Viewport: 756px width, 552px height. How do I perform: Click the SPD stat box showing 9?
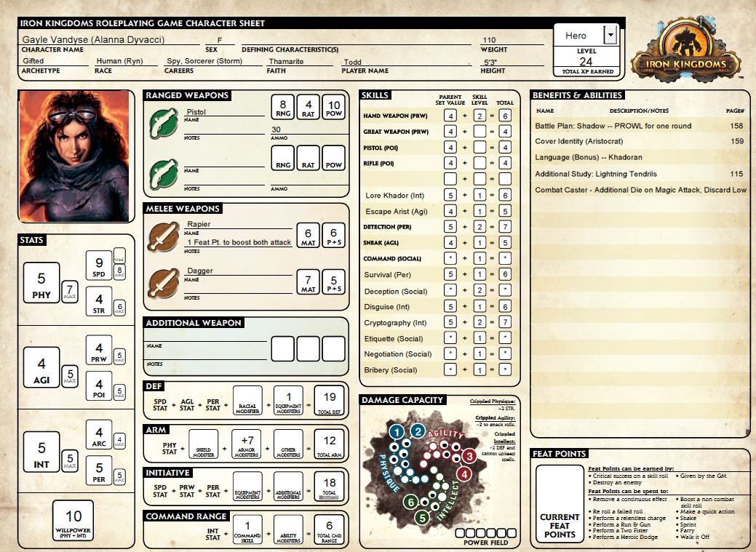99,265
